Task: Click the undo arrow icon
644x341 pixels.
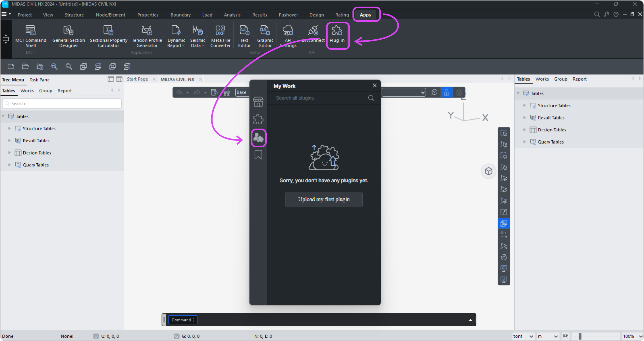Action: (180, 92)
